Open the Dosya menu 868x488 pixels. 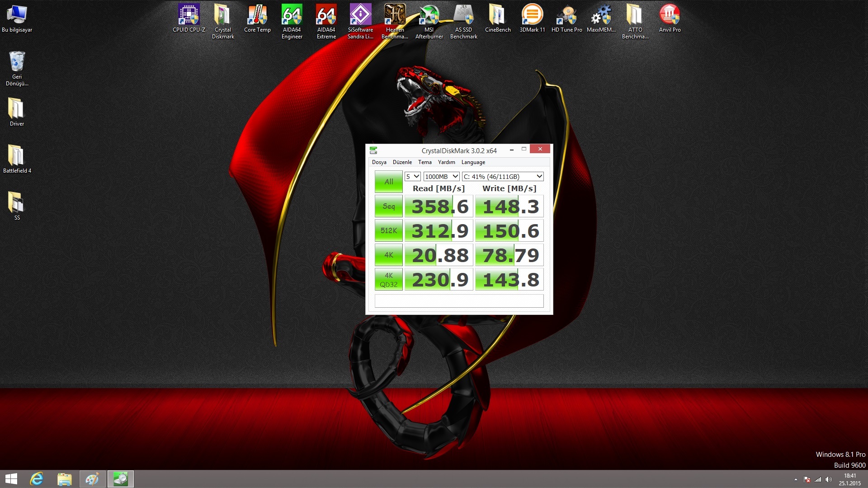tap(379, 162)
